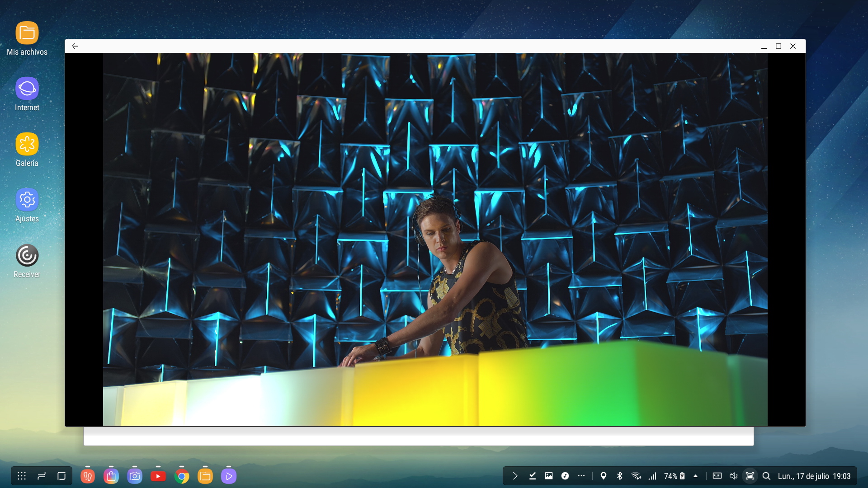Screen dimensions: 868x488
Task: Open the orange file manager taskbar app
Action: coord(205,476)
